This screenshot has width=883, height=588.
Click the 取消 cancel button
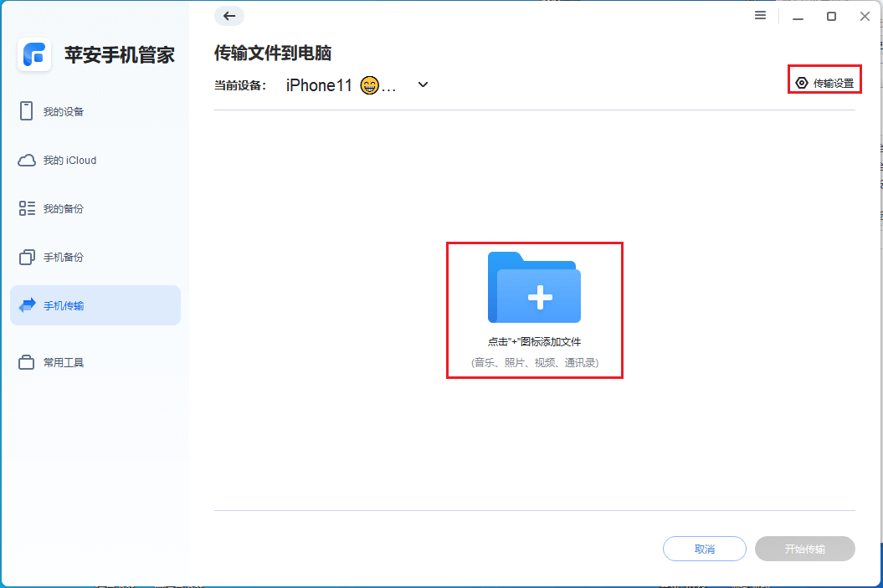[704, 549]
